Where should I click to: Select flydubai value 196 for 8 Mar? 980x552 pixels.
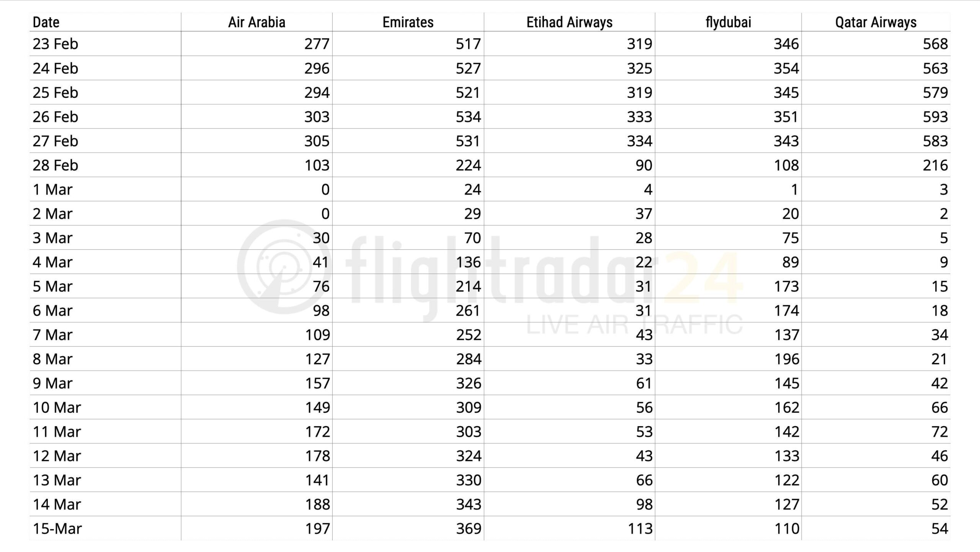786,359
